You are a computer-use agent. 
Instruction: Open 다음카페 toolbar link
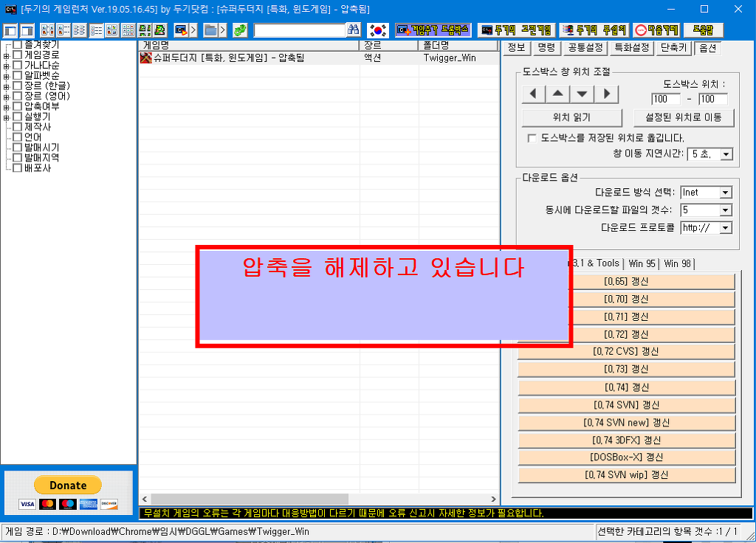[656, 30]
